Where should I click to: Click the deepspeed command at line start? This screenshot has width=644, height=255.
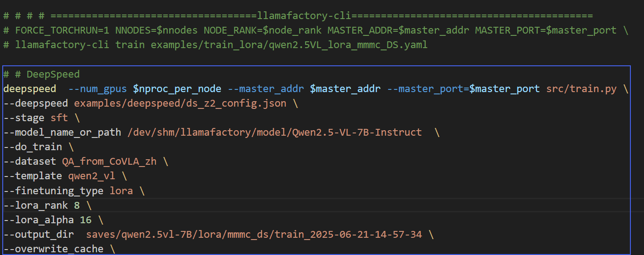[29, 89]
